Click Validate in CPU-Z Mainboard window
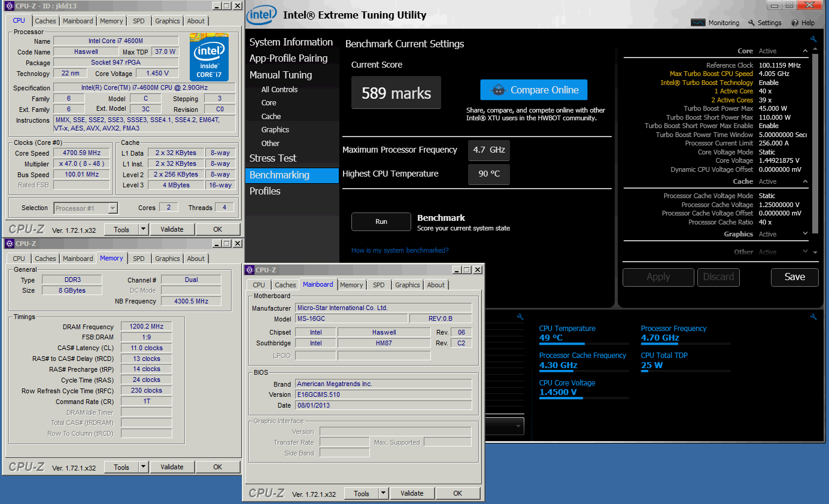 pyautogui.click(x=412, y=493)
